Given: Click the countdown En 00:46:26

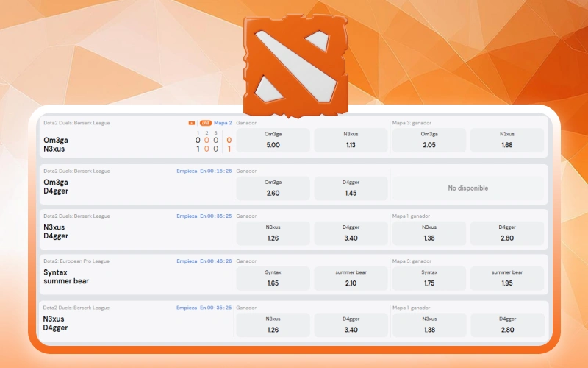Looking at the screenshot, I should (x=215, y=261).
